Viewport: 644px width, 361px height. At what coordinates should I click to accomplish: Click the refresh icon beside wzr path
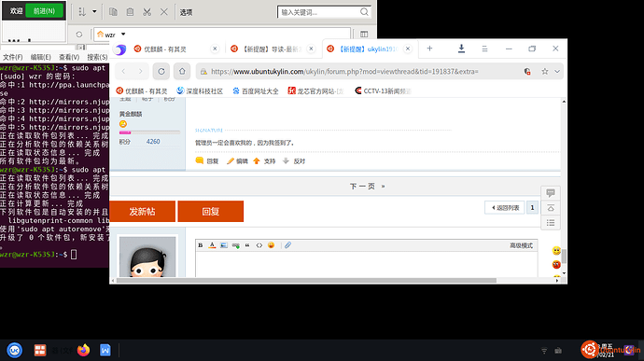[79, 35]
